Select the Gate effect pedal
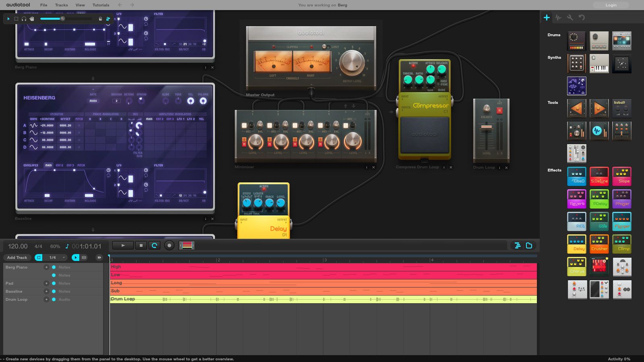 tap(599, 221)
